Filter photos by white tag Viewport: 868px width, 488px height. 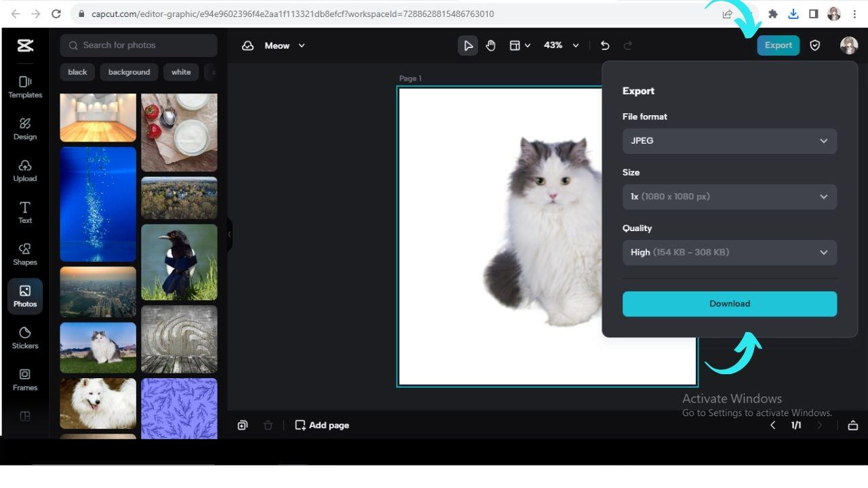181,72
